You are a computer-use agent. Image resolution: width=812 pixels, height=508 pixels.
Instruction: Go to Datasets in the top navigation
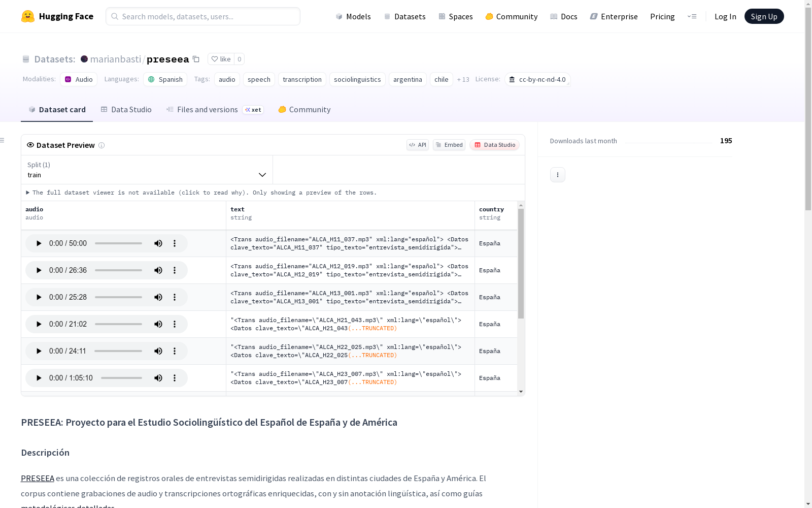(x=404, y=16)
